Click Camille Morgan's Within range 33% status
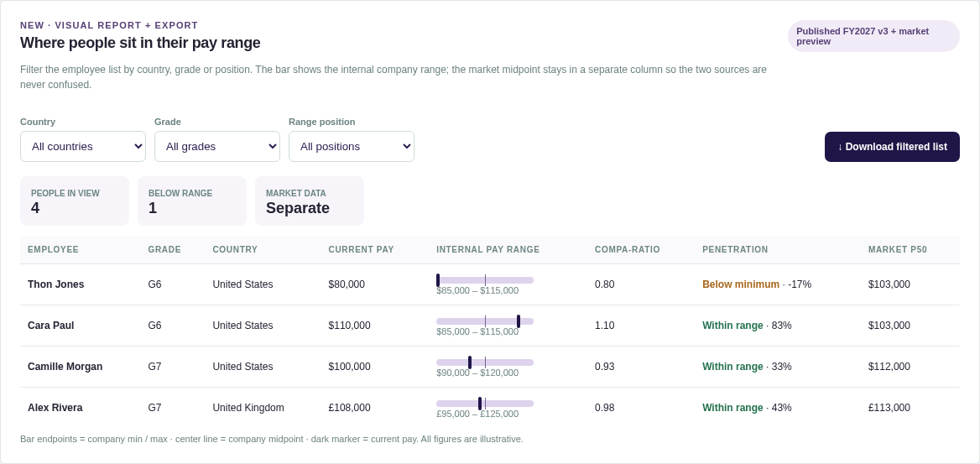 pos(747,367)
